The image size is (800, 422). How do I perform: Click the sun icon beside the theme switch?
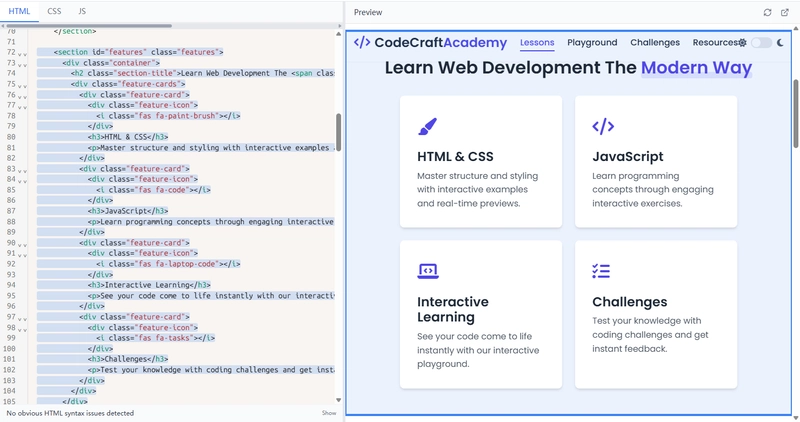tap(742, 43)
